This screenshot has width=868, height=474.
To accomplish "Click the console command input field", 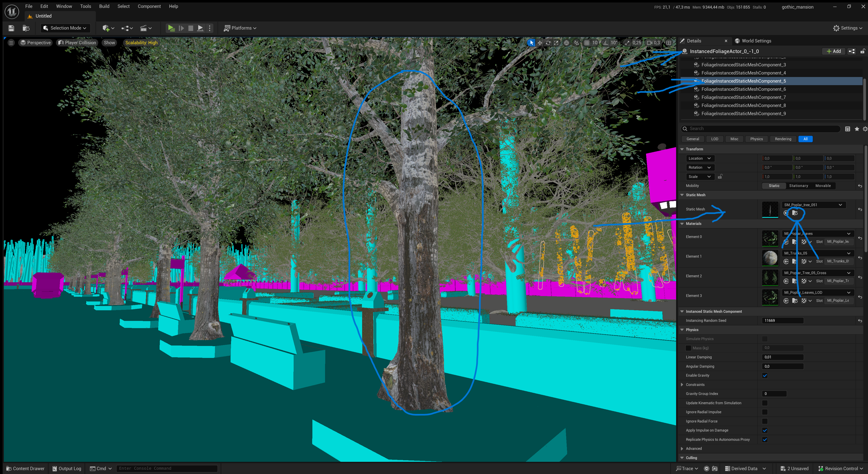I will point(167,468).
